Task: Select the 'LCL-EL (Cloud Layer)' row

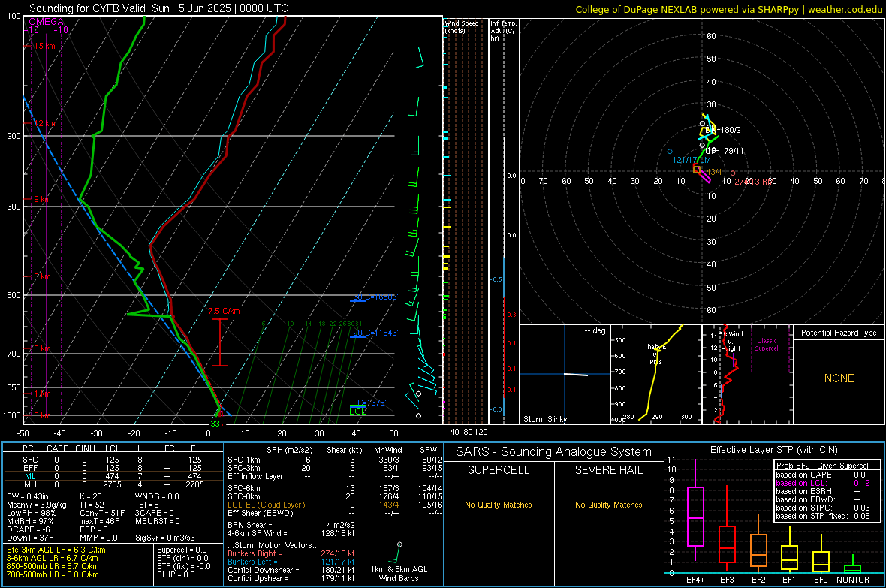Action: (335, 505)
